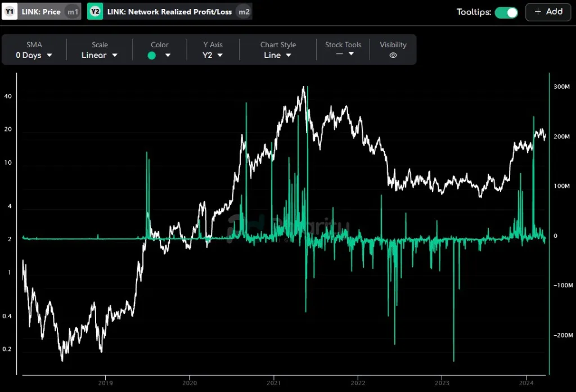The image size is (576, 392).
Task: Click the green Color swatch circle
Action: [x=152, y=55]
